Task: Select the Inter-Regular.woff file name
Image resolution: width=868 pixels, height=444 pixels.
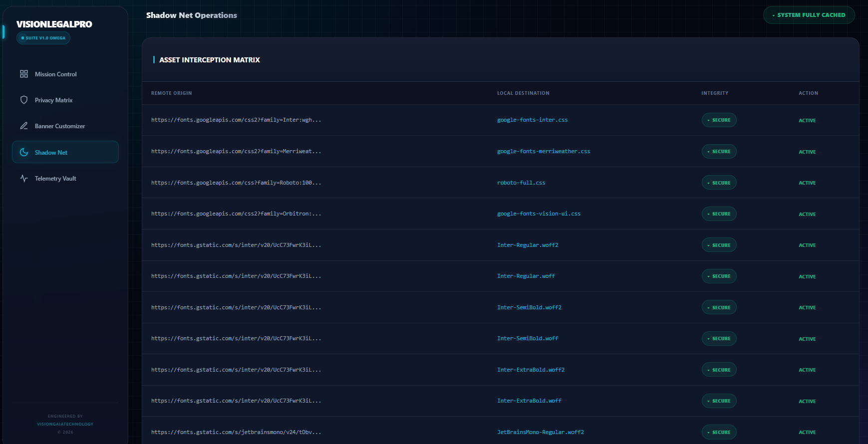Action: click(x=526, y=276)
